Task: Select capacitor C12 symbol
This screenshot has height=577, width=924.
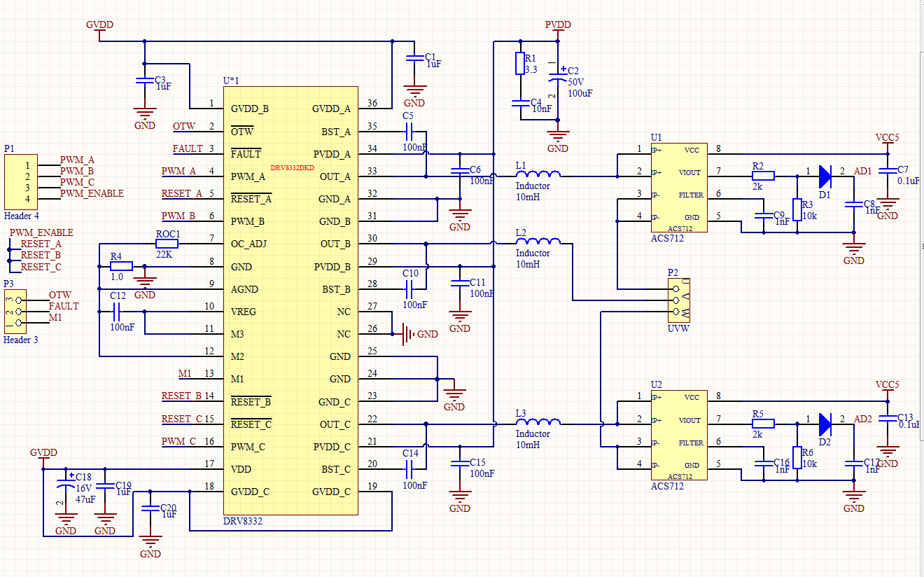Action: click(x=117, y=311)
